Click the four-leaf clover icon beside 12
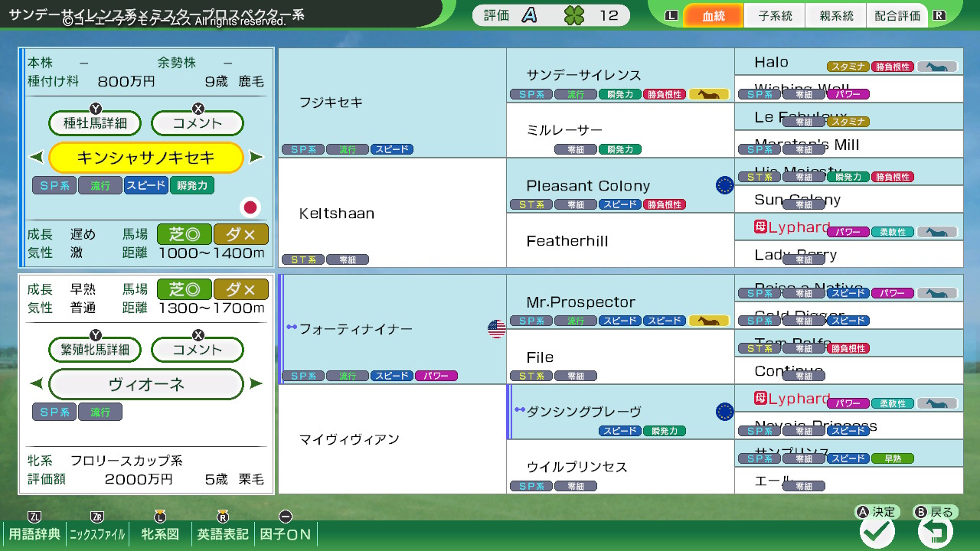This screenshot has width=980, height=551. tap(574, 15)
